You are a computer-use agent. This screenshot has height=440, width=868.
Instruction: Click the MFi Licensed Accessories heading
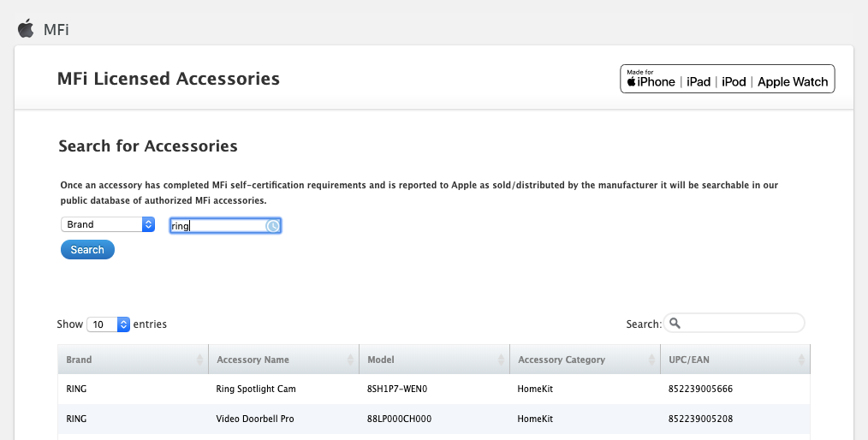[168, 79]
